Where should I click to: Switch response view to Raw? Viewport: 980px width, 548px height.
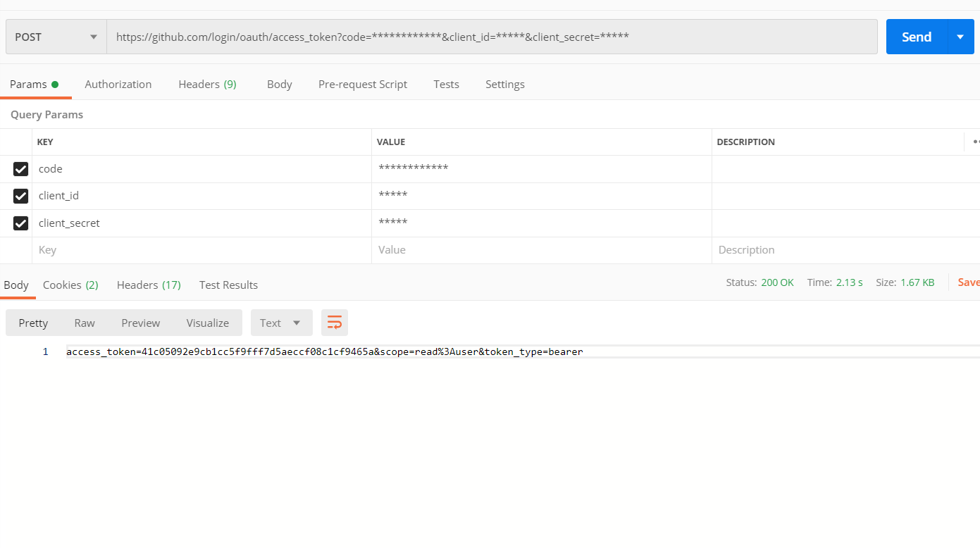[84, 322]
